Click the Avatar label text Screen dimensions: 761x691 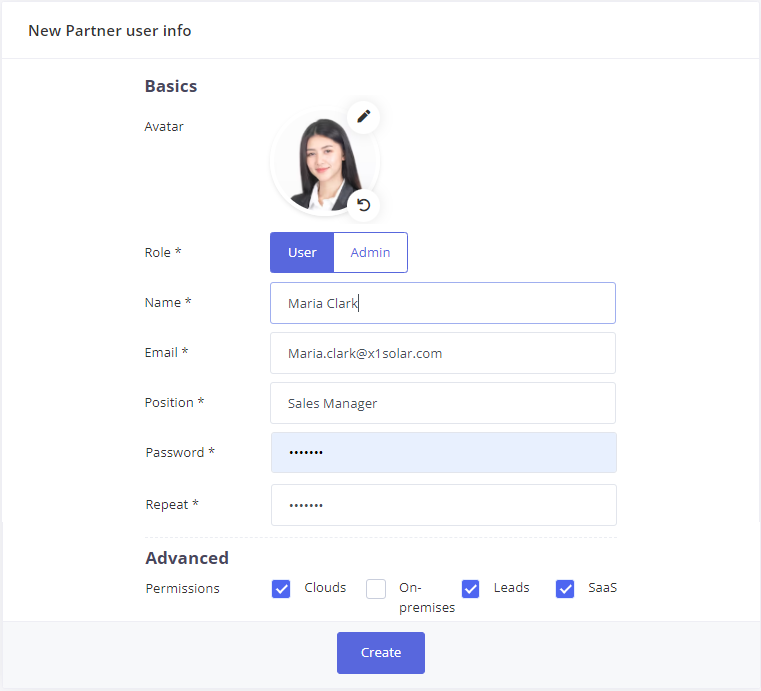tap(164, 127)
